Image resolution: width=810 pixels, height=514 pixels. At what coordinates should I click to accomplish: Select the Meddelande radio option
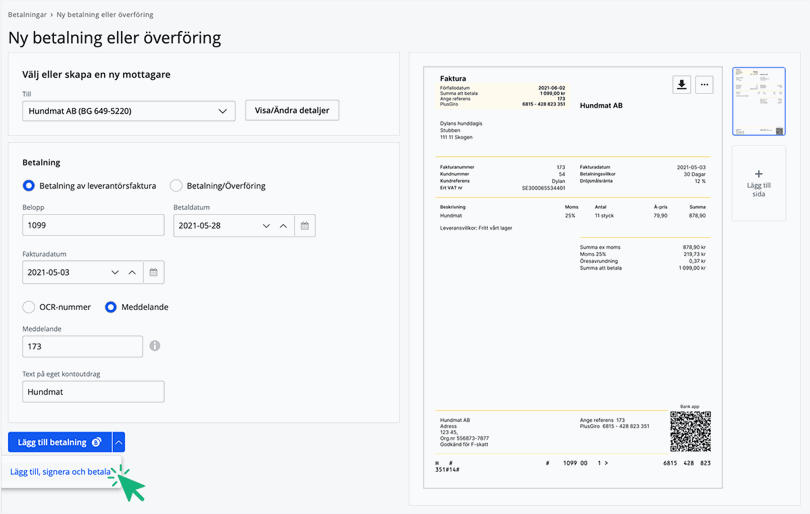click(111, 307)
